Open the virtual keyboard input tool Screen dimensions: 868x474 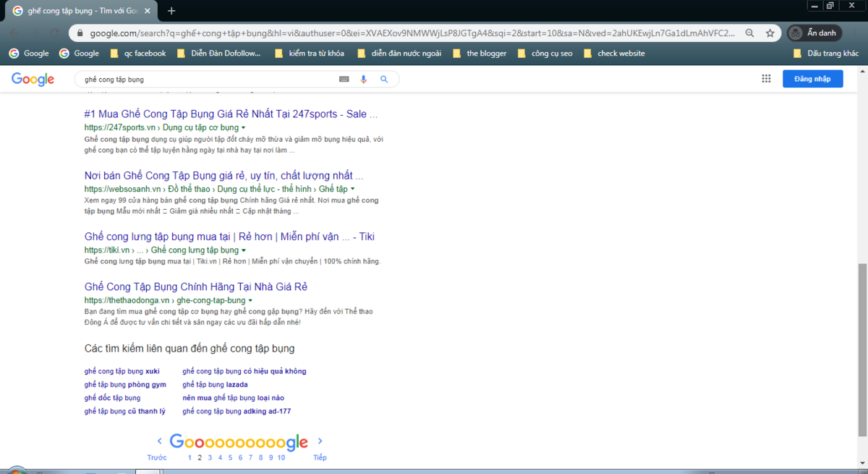(344, 80)
